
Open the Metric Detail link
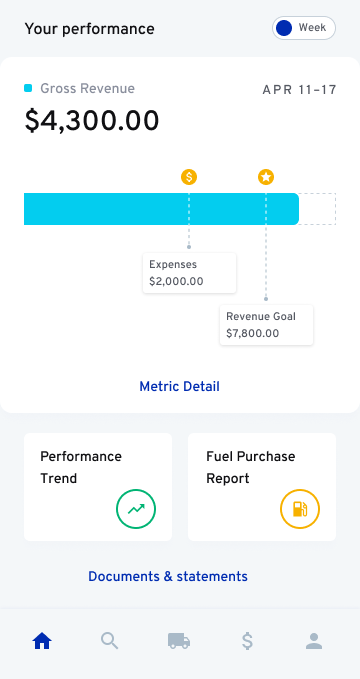[x=179, y=386]
